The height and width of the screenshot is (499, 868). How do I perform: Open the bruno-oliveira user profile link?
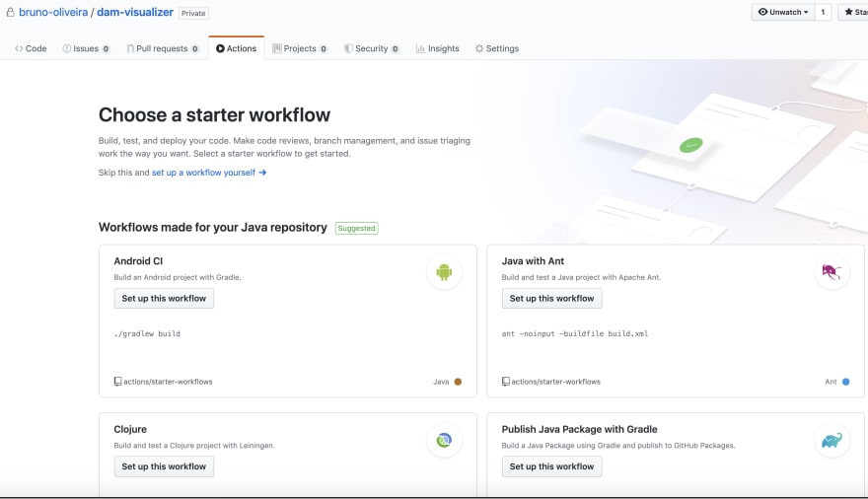click(x=53, y=12)
